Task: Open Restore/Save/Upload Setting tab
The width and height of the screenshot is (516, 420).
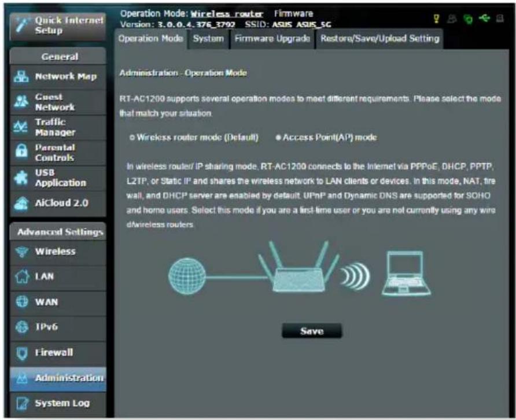Action: [379, 39]
